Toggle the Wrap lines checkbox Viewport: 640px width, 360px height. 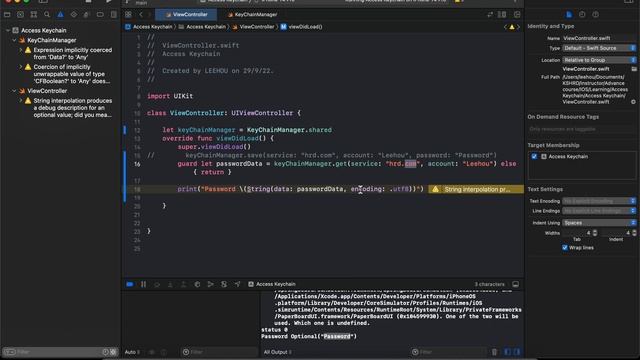point(565,248)
